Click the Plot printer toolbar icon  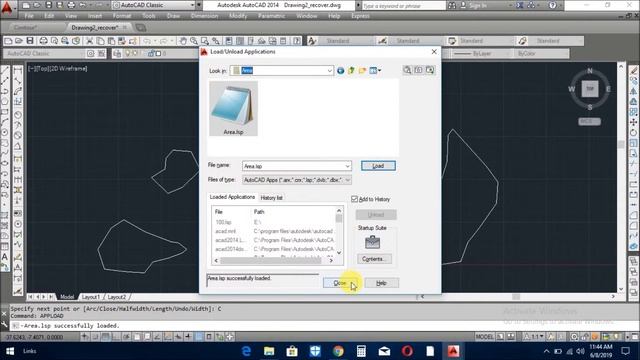point(43,41)
